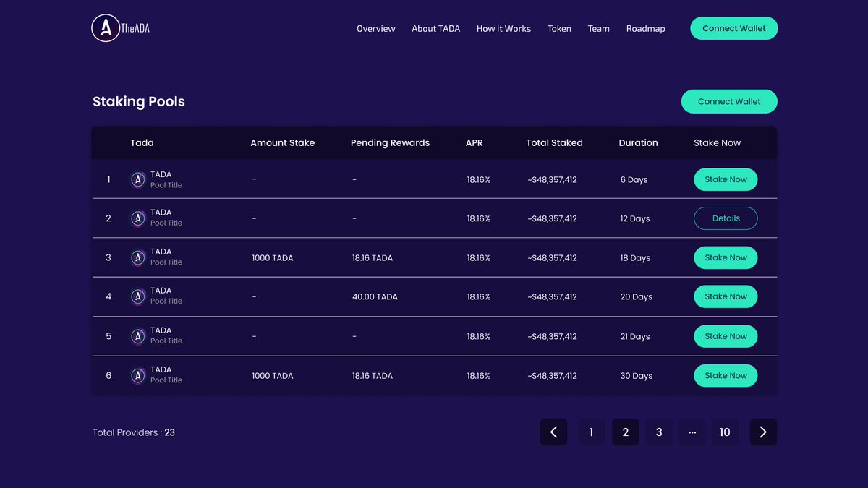Click TADA Pool Title text in row 2
Image resolution: width=868 pixels, height=488 pixels.
166,218
